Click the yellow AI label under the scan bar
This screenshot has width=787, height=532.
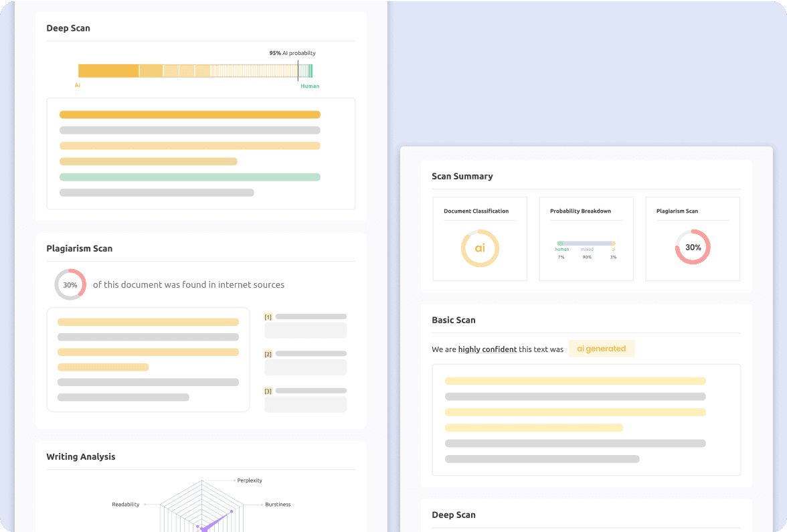[78, 86]
